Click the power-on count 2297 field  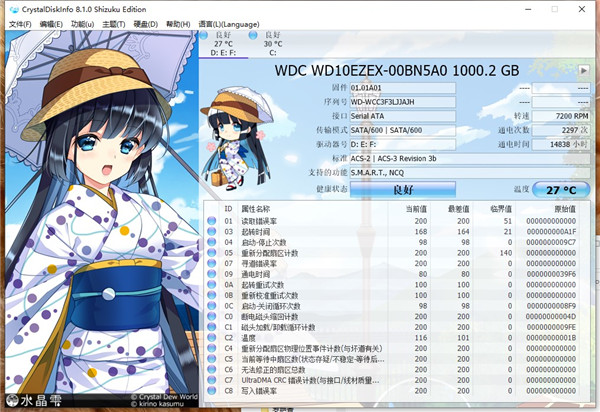click(561, 130)
